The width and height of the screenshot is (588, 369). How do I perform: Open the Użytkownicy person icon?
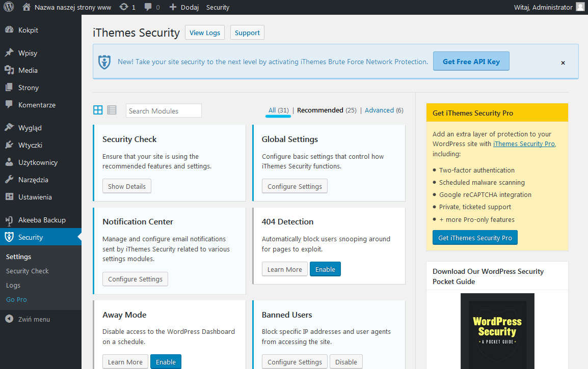(9, 162)
